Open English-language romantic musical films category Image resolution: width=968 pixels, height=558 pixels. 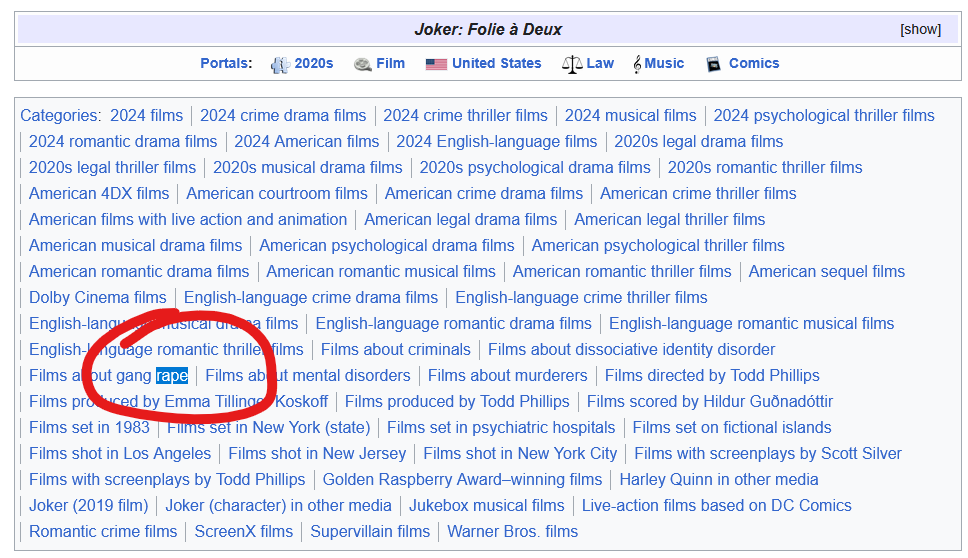pyautogui.click(x=751, y=323)
